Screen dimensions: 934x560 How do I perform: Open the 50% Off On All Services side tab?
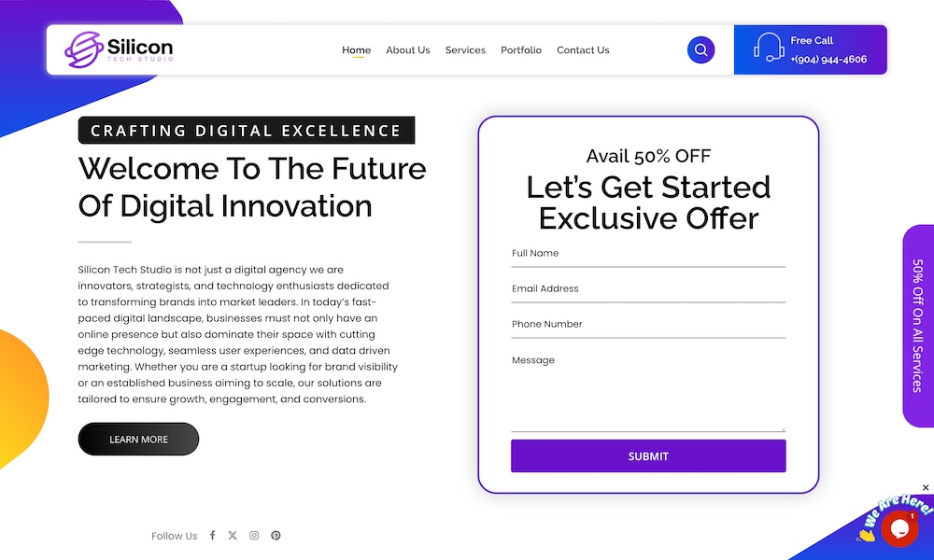(917, 325)
